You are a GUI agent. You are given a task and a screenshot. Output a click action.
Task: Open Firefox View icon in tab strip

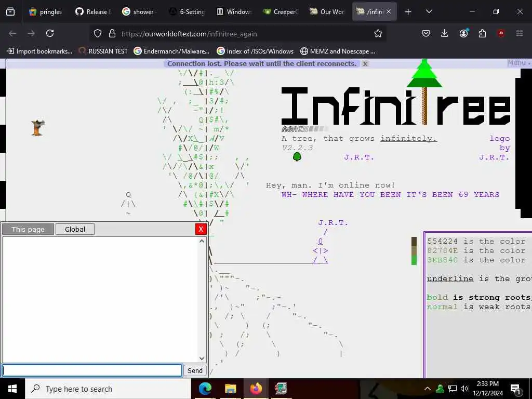pyautogui.click(x=10, y=11)
